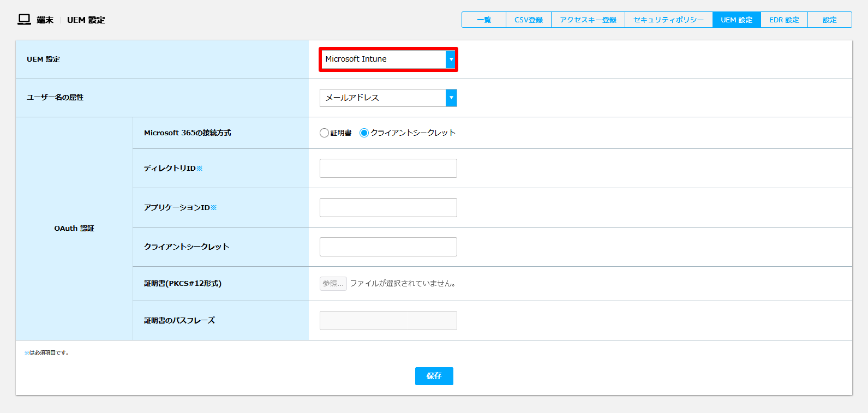Click the Microsoft 365の接続方式 label
The height and width of the screenshot is (413, 868).
point(187,133)
